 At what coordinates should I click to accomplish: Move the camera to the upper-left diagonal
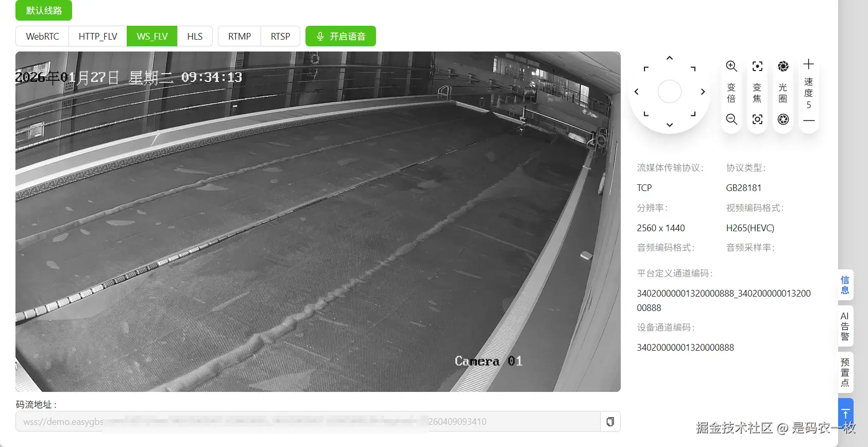(646, 68)
